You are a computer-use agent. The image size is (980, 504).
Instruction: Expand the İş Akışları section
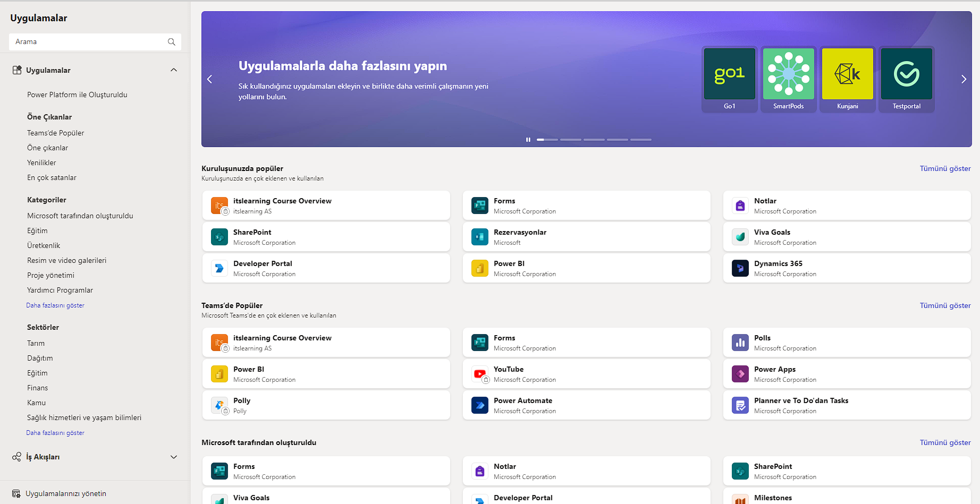[x=174, y=457]
